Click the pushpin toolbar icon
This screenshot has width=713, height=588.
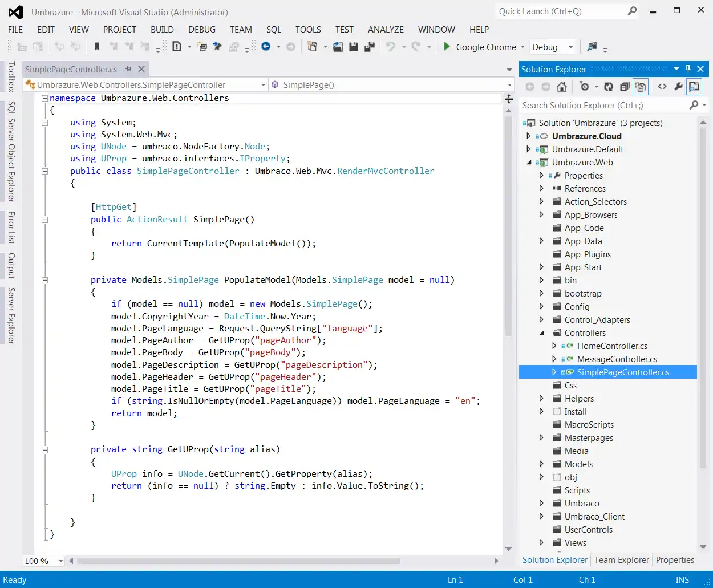217,47
